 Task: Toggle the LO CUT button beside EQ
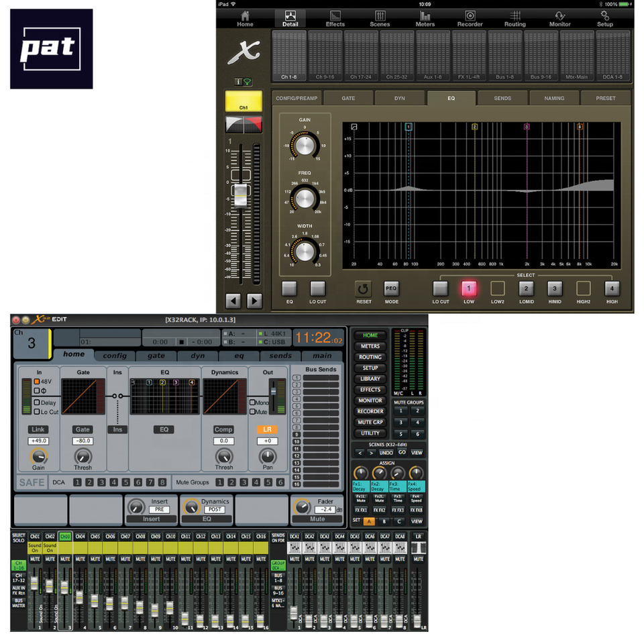[317, 288]
